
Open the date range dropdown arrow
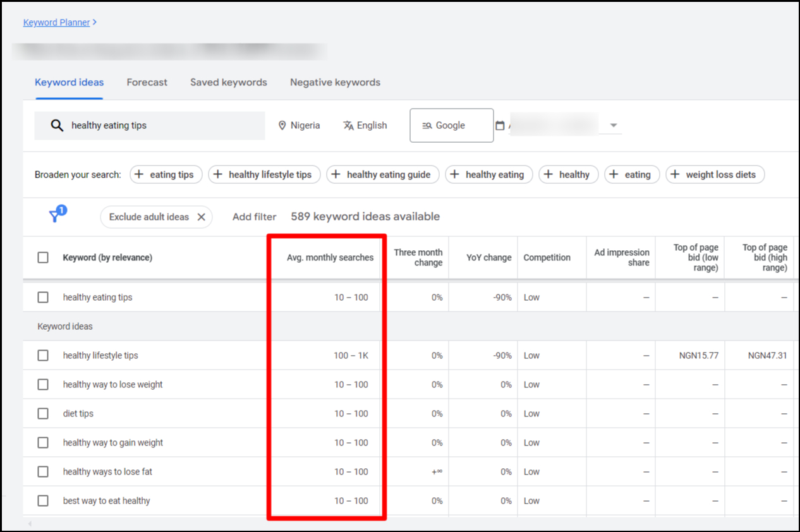coord(613,126)
